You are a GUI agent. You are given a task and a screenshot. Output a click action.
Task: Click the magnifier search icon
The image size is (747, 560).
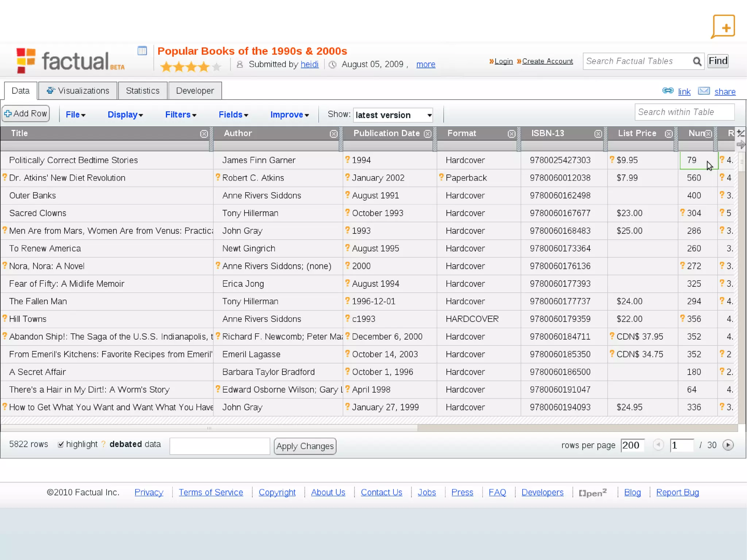[x=697, y=61]
